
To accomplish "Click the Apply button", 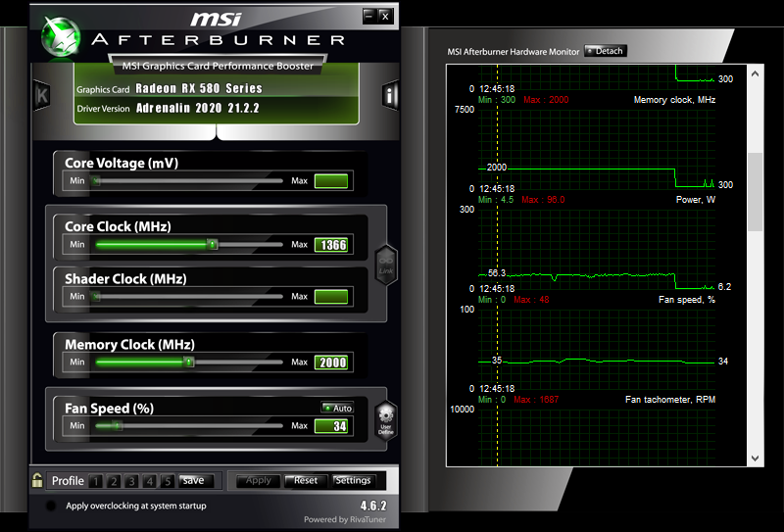I will 258,480.
